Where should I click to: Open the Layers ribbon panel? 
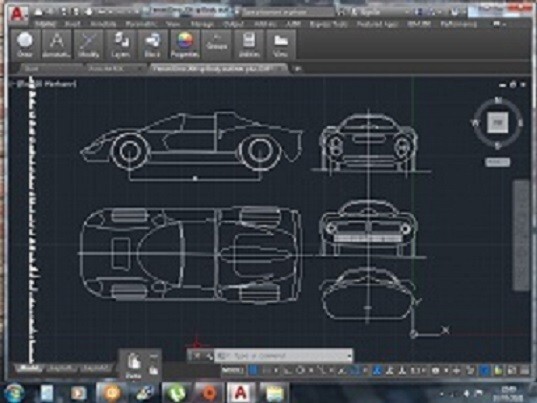click(121, 44)
